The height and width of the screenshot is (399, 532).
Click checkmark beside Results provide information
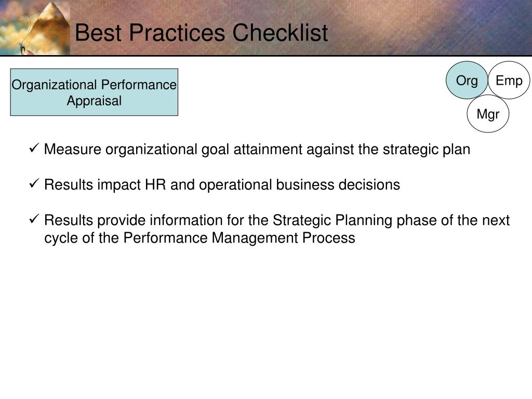pos(34,219)
